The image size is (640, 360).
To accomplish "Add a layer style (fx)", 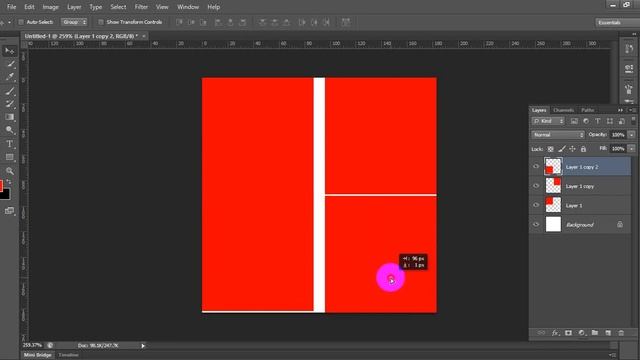I will click(x=555, y=333).
